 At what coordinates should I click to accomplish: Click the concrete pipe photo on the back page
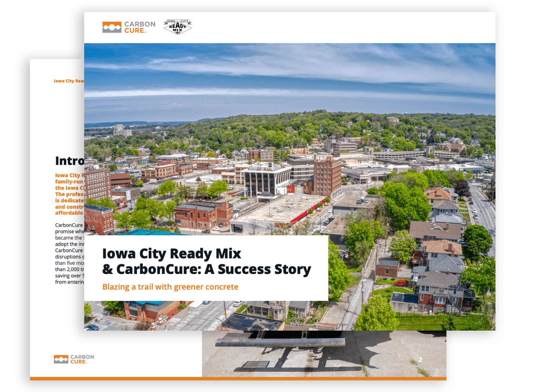(324, 353)
